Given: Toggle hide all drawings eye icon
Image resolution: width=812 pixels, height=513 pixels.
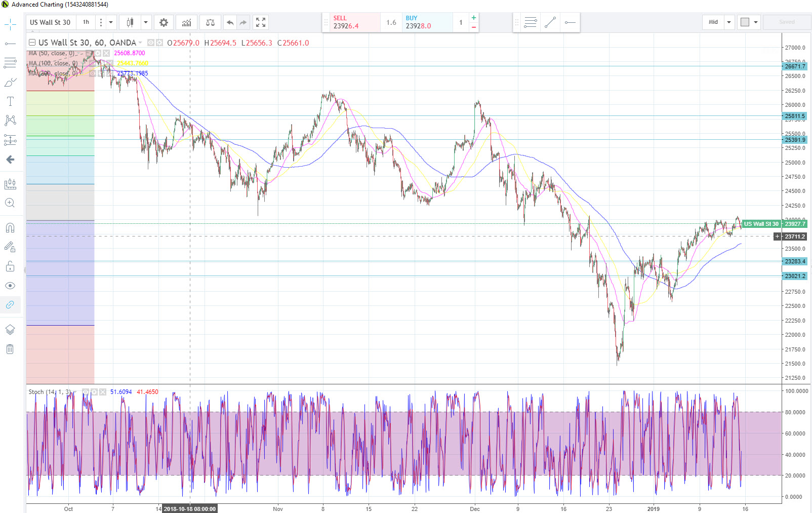Looking at the screenshot, I should coord(10,286).
